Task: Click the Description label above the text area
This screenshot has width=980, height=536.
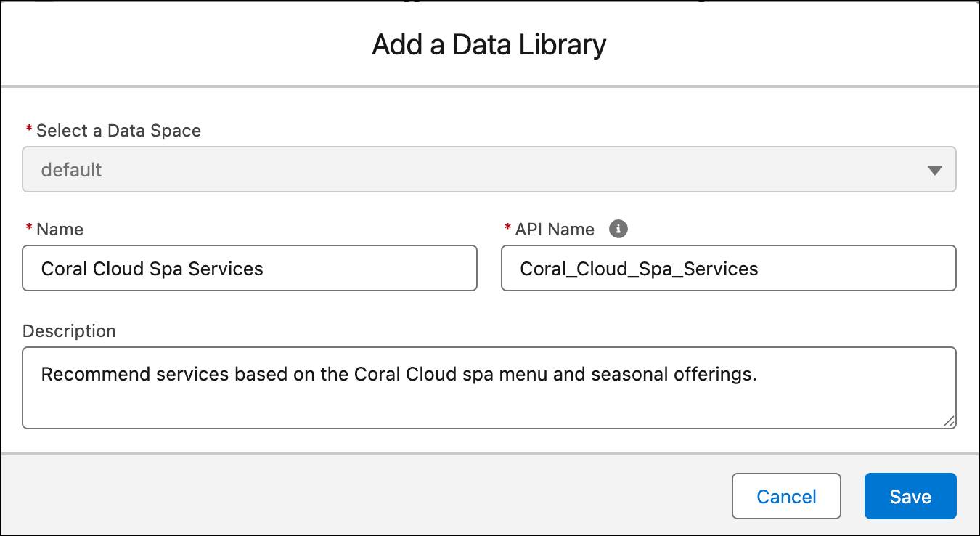Action: (x=69, y=330)
